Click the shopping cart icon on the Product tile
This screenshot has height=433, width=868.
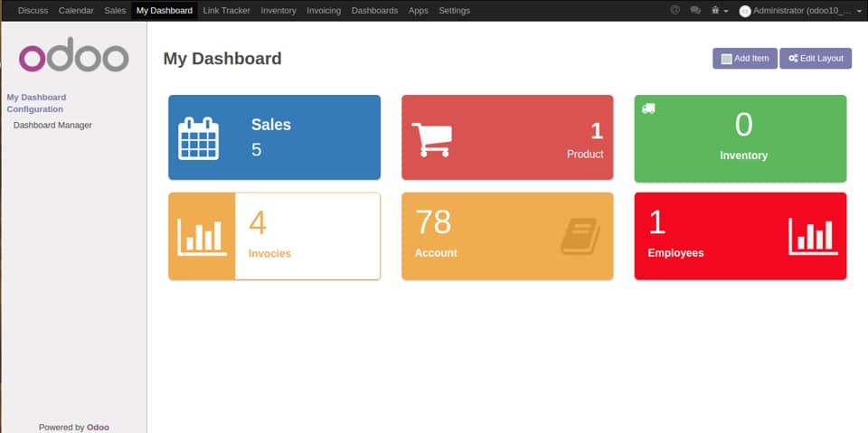coord(432,139)
